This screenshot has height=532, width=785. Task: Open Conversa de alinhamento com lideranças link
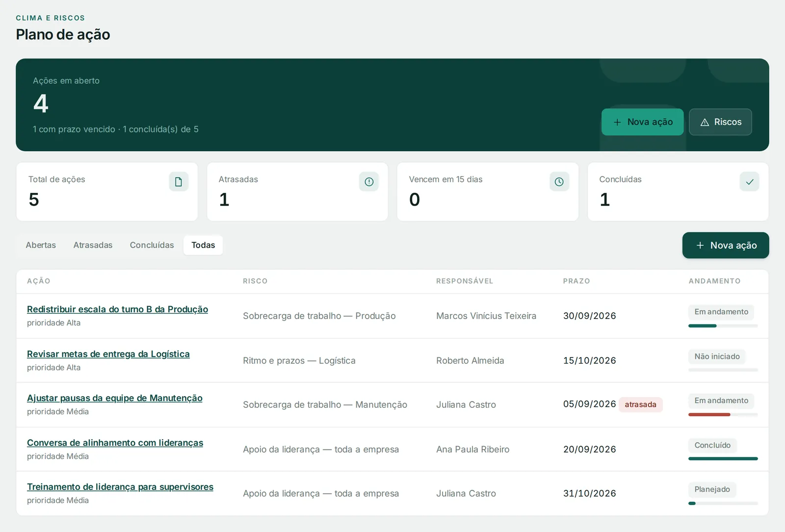point(115,443)
